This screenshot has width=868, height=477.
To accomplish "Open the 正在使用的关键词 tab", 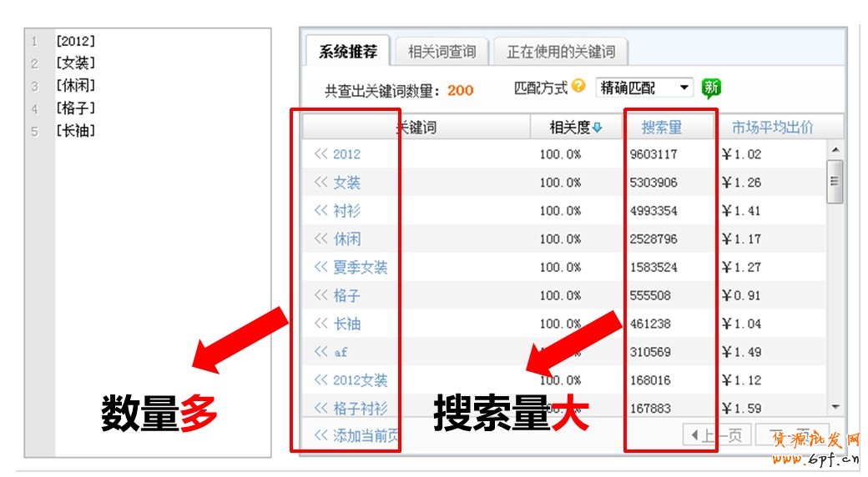I will pos(560,52).
